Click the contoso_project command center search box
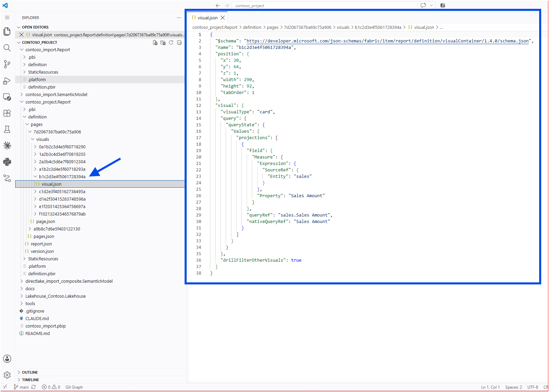 pyautogui.click(x=325, y=5)
